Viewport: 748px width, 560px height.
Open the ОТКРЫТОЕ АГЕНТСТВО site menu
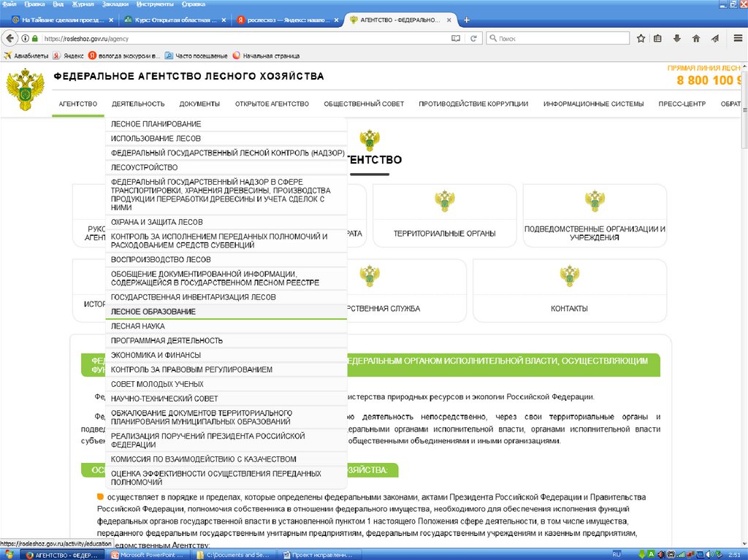coord(272,104)
